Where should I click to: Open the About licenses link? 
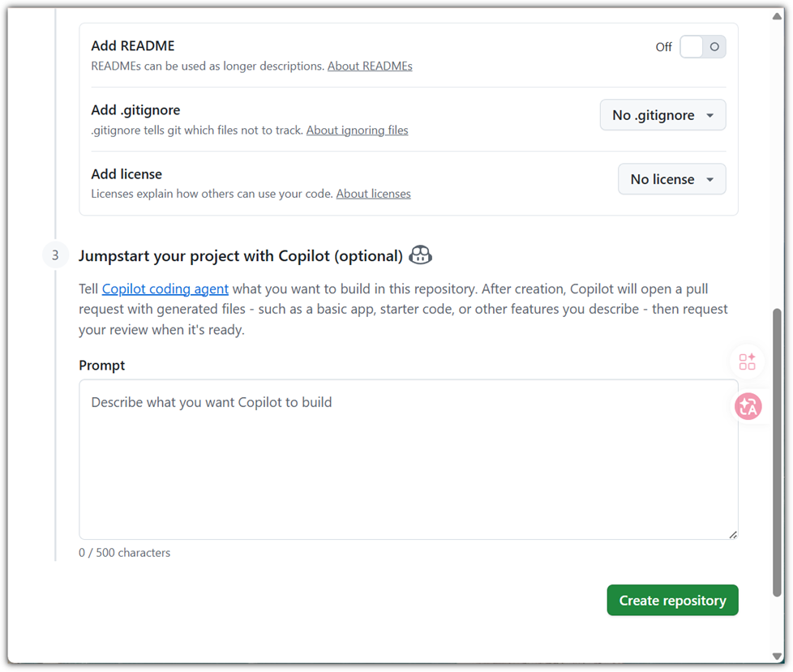point(373,195)
